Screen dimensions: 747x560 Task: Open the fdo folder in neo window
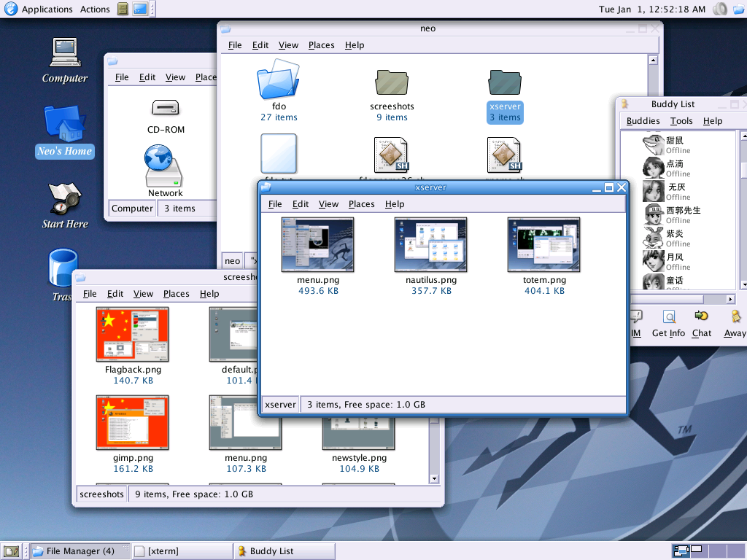click(278, 79)
